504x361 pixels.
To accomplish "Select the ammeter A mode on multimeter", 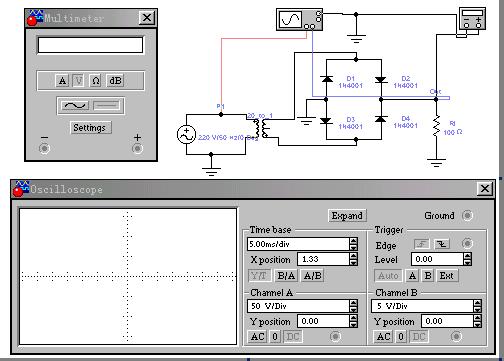I will pos(62,81).
